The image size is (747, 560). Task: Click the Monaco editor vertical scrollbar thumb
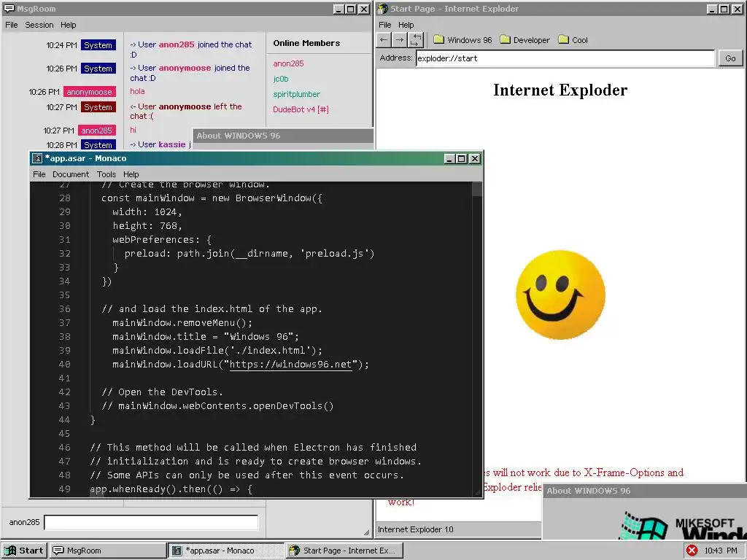tap(477, 189)
